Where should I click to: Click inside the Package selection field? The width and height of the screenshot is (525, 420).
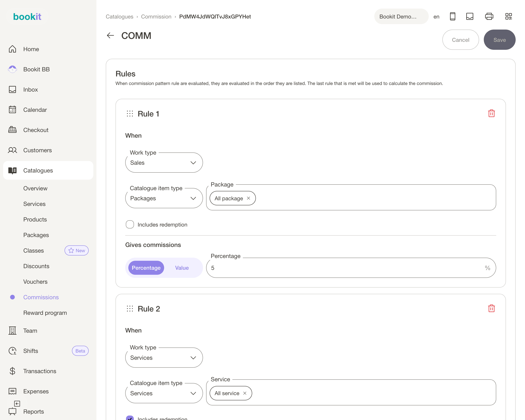[x=351, y=198]
